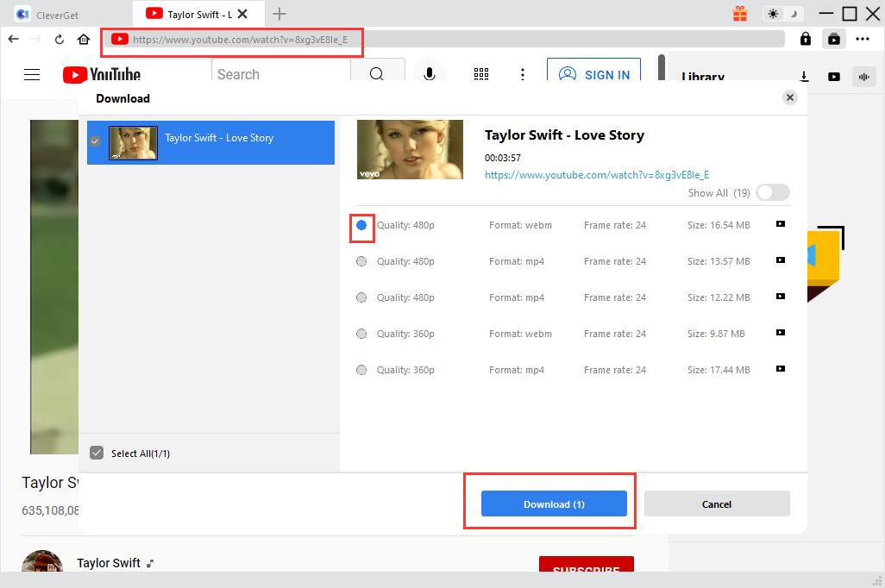Switch to dark mode with the moon toggle

pos(794,14)
